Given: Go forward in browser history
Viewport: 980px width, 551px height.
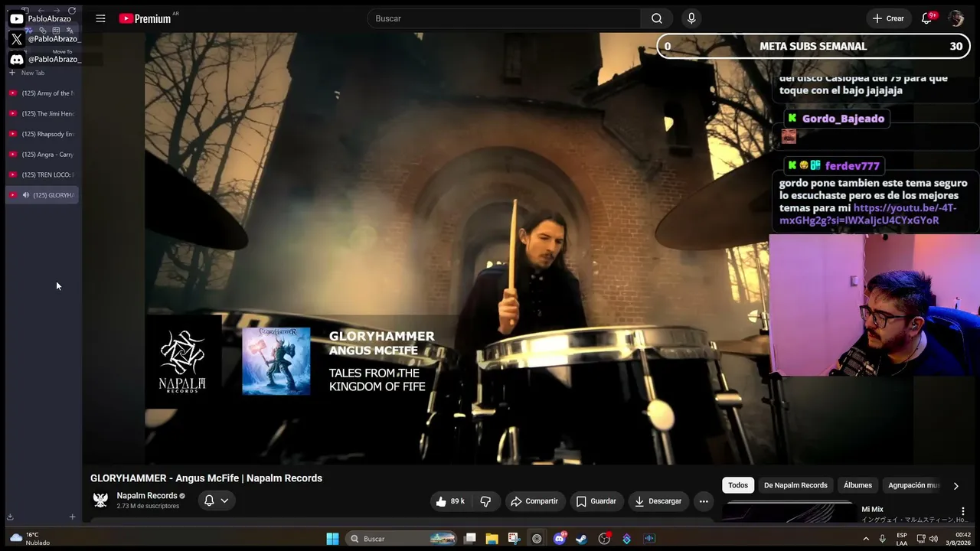Looking at the screenshot, I should coord(56,11).
